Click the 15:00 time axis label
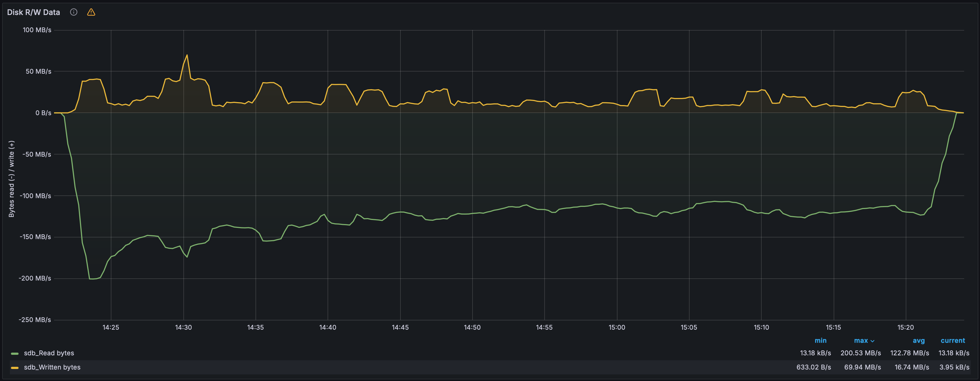Image resolution: width=980 pixels, height=381 pixels. click(617, 328)
